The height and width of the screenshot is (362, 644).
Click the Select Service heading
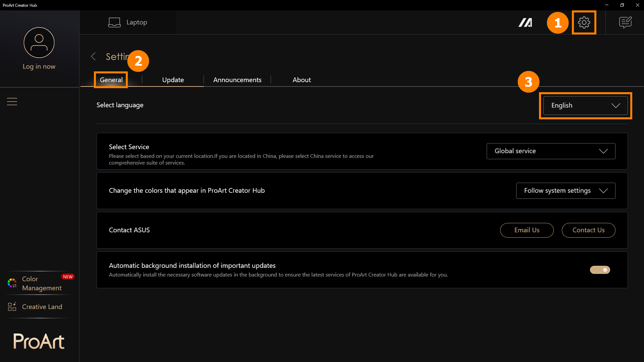coord(129,147)
